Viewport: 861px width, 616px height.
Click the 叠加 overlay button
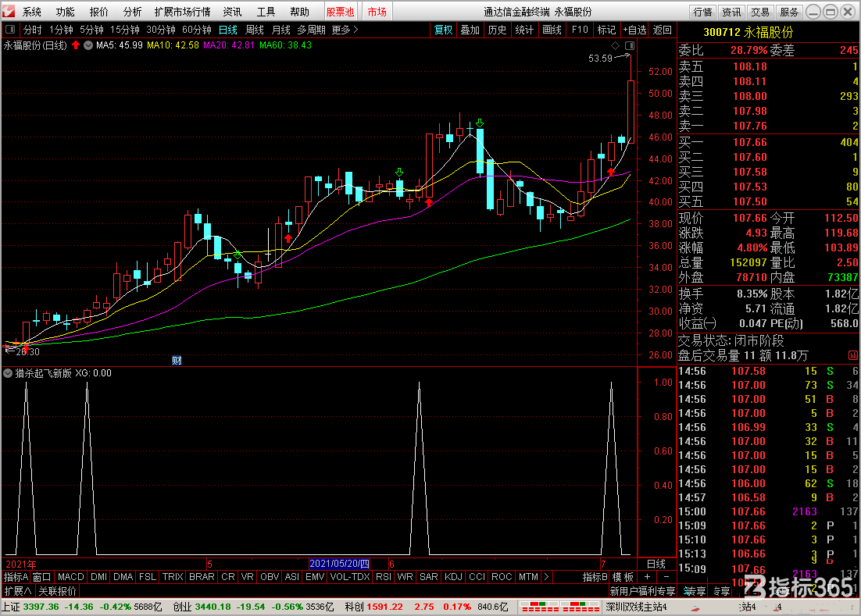[470, 30]
